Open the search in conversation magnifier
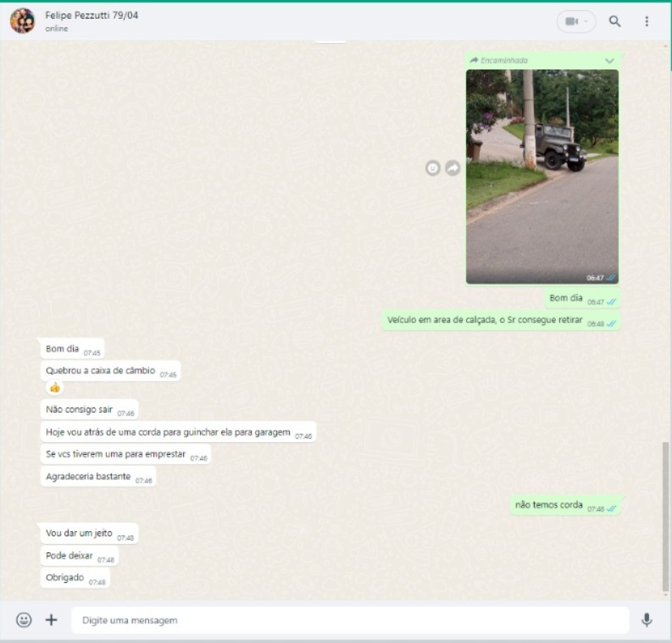 614,21
